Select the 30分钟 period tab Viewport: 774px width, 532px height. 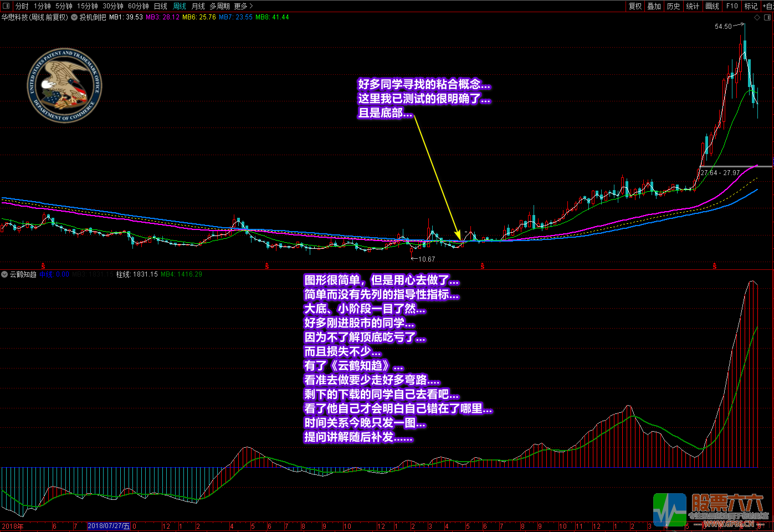coord(113,6)
